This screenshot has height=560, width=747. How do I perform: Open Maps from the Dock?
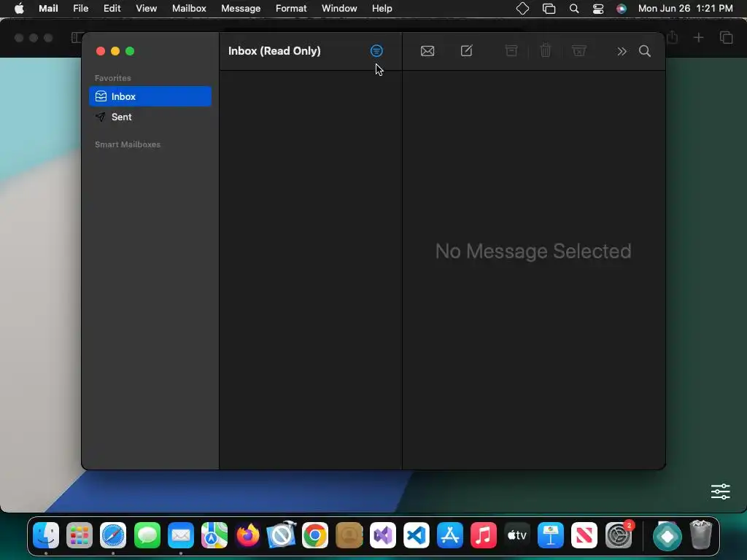[214, 535]
